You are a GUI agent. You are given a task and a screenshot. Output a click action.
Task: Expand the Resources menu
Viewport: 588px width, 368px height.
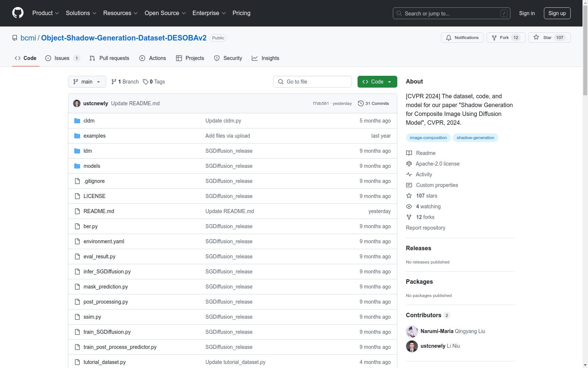[x=121, y=13]
